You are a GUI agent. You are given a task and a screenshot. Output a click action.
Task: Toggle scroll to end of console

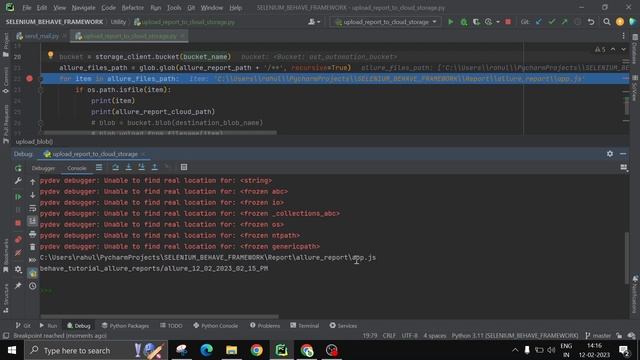click(33, 221)
